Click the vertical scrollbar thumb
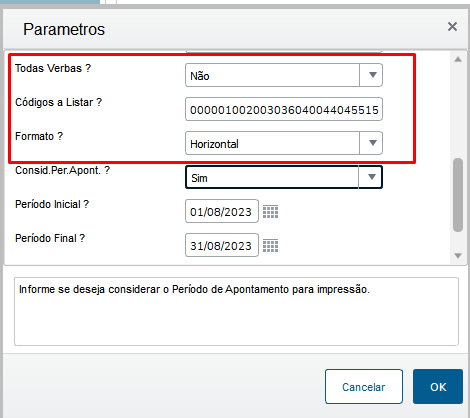 [458, 195]
